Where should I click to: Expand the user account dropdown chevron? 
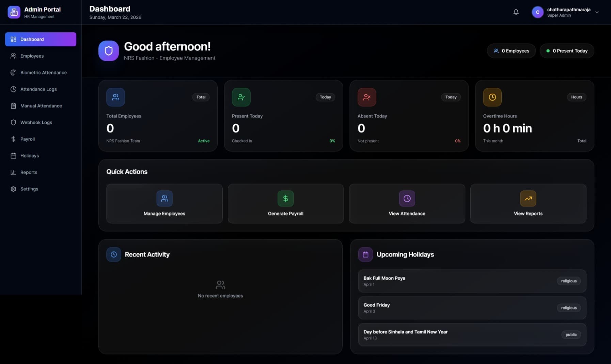[597, 12]
